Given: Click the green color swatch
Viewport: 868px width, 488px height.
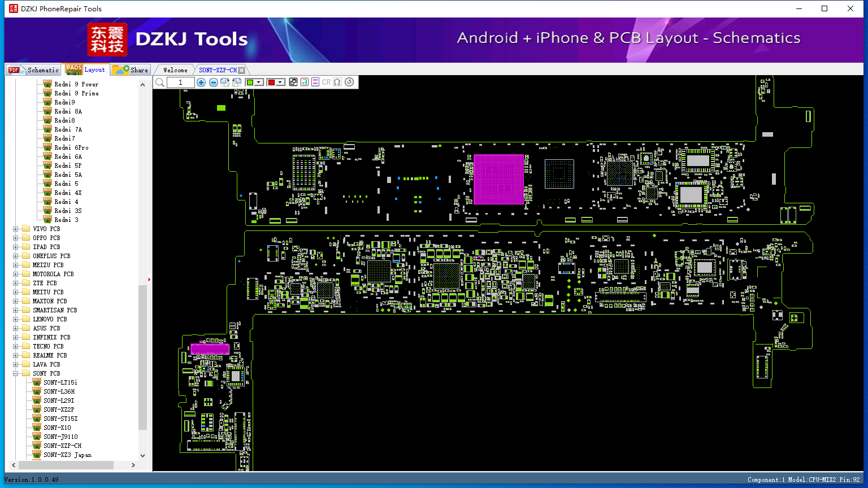Looking at the screenshot, I should point(250,82).
